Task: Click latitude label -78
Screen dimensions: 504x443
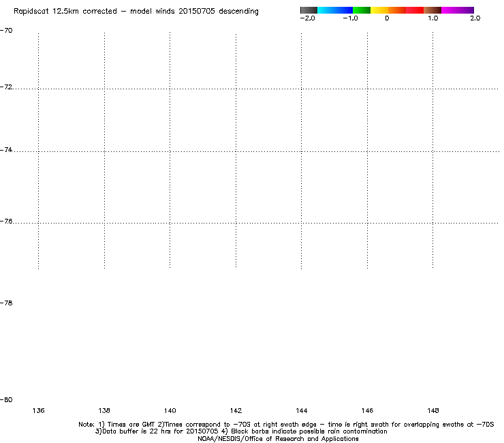Action: (6, 303)
